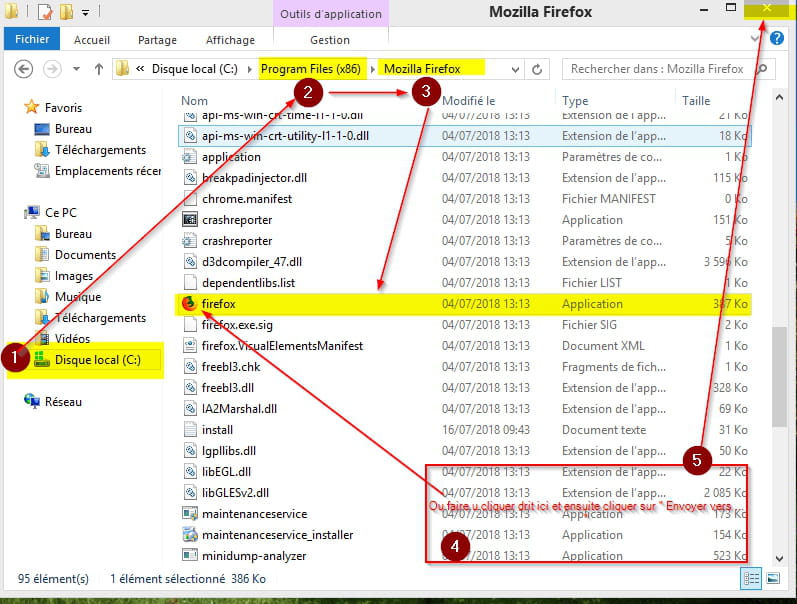Click Disque local (C:) in the address path

(195, 69)
